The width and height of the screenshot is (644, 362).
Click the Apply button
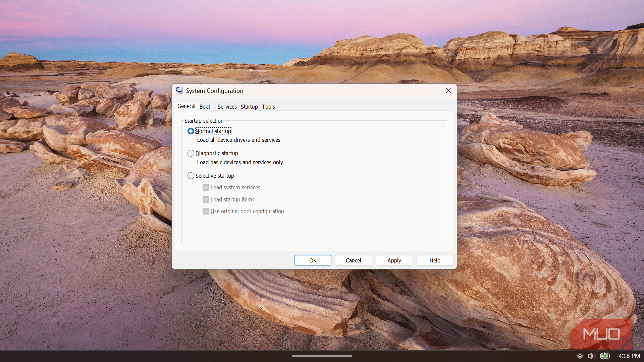(394, 260)
